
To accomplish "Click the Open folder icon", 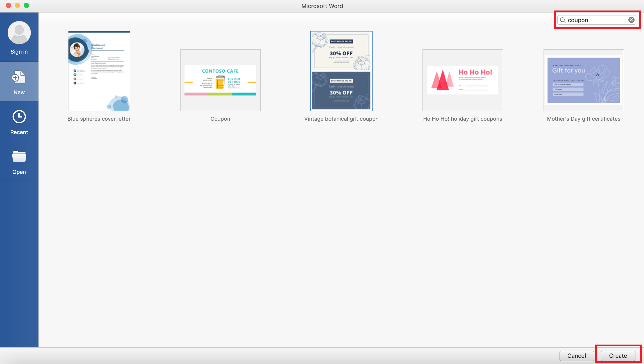I will (19, 156).
